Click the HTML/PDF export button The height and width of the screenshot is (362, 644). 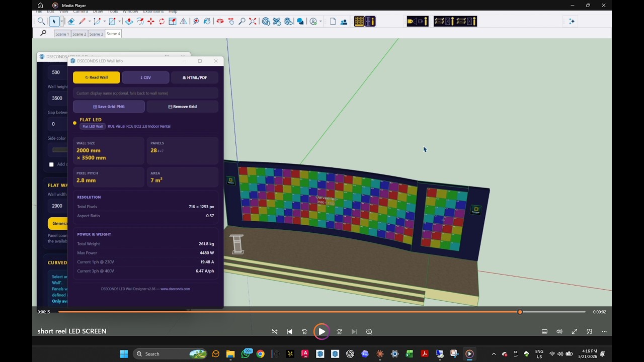[195, 77]
